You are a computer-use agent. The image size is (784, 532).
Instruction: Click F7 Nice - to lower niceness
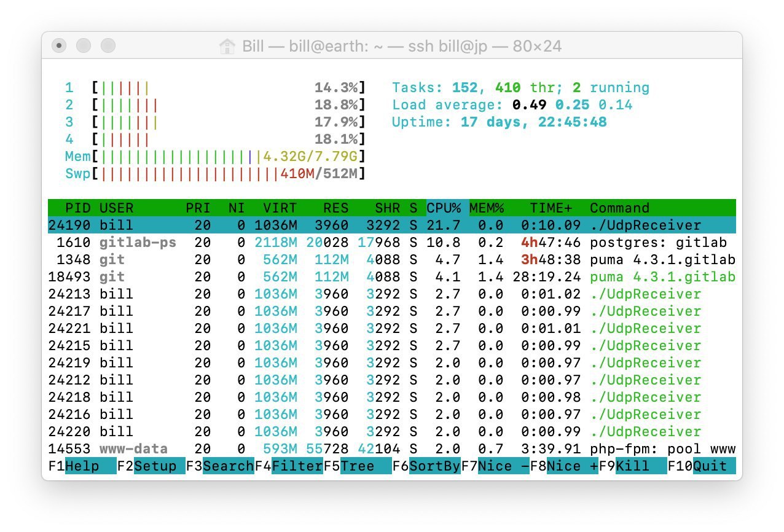pos(495,466)
